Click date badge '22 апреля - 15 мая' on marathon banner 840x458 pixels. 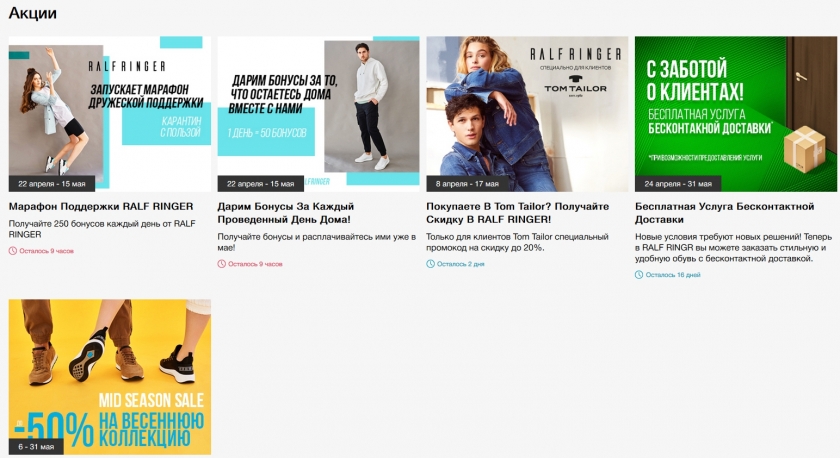(x=52, y=184)
